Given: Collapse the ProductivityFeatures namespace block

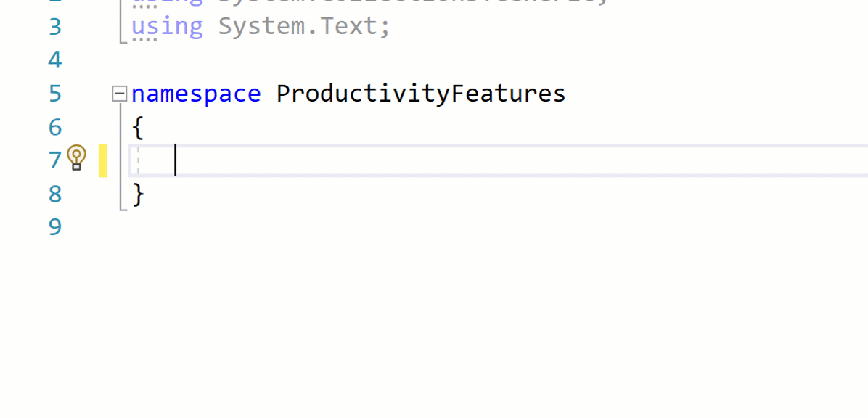Looking at the screenshot, I should 119,94.
